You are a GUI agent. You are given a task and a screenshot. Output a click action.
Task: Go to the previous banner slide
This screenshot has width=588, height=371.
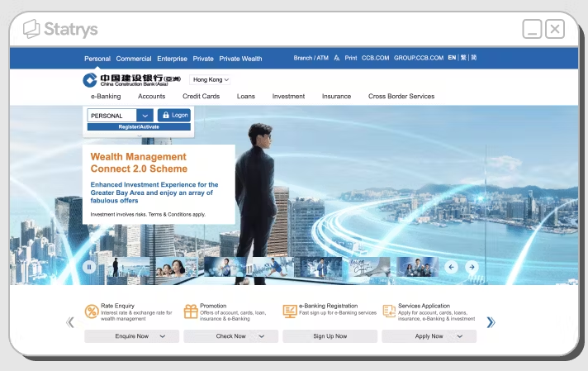(451, 267)
